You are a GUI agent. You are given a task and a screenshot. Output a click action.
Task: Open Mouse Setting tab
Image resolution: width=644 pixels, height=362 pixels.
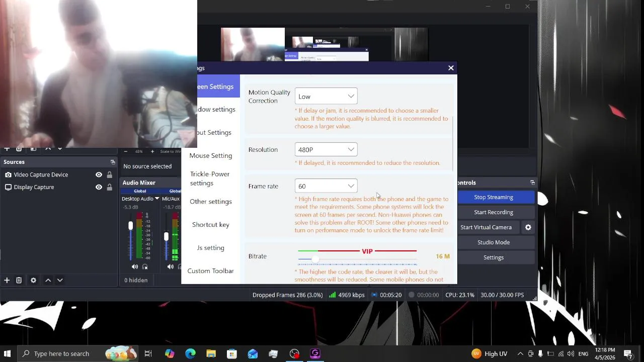211,155
